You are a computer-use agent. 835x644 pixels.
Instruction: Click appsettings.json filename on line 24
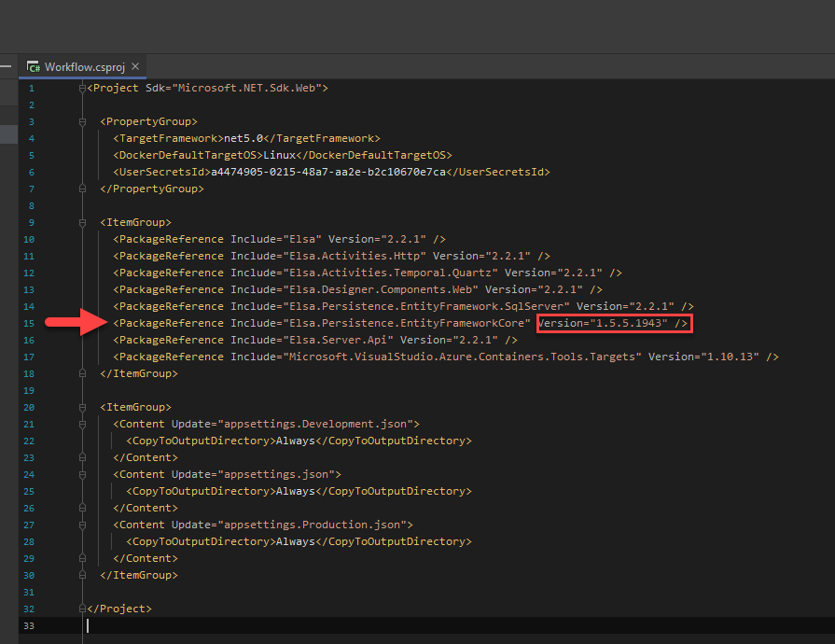pos(276,475)
